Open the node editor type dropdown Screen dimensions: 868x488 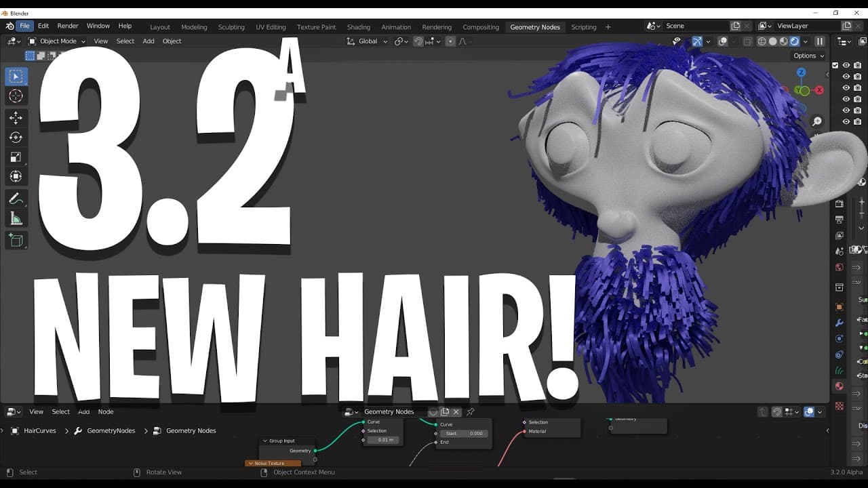pyautogui.click(x=14, y=411)
